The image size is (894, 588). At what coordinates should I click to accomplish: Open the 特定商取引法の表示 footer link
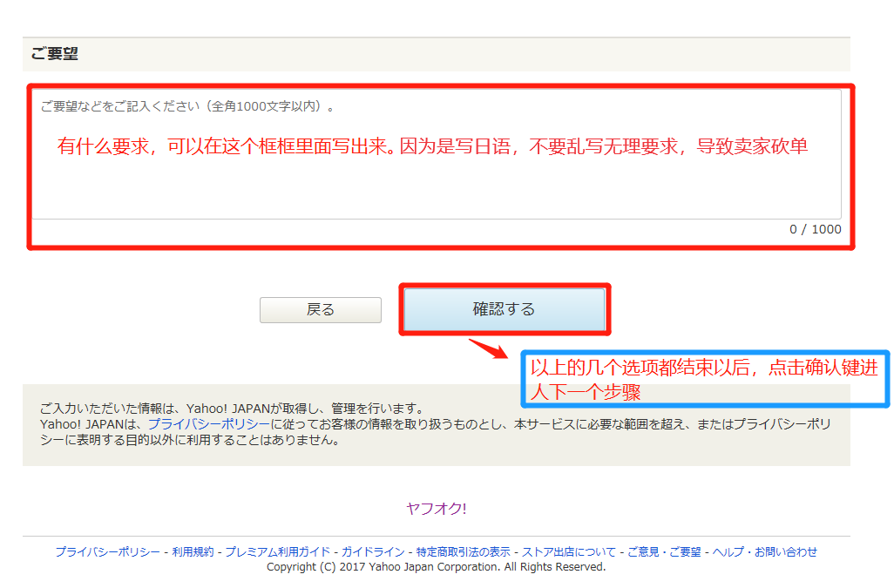463,551
